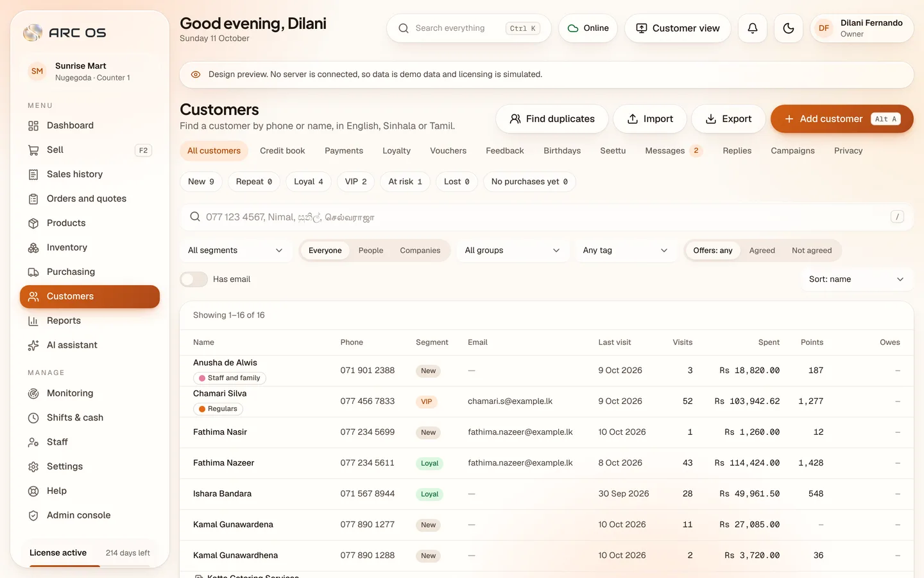Select the Agreed offers option
The width and height of the screenshot is (924, 578).
[762, 250]
